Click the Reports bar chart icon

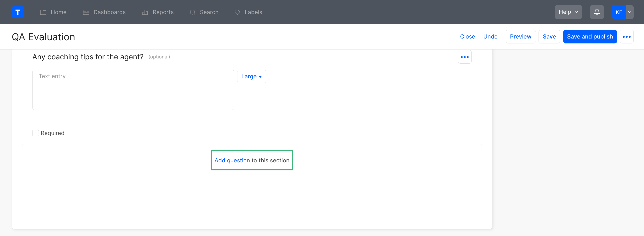(145, 12)
